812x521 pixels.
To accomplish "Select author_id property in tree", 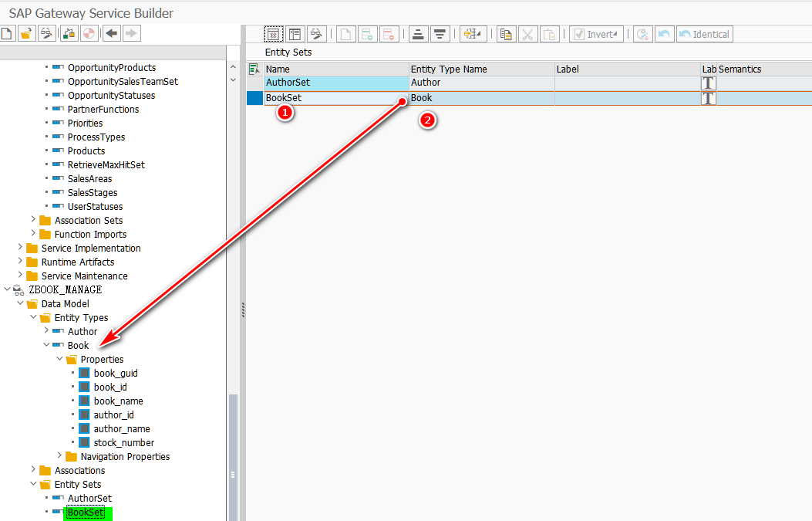I will point(113,414).
